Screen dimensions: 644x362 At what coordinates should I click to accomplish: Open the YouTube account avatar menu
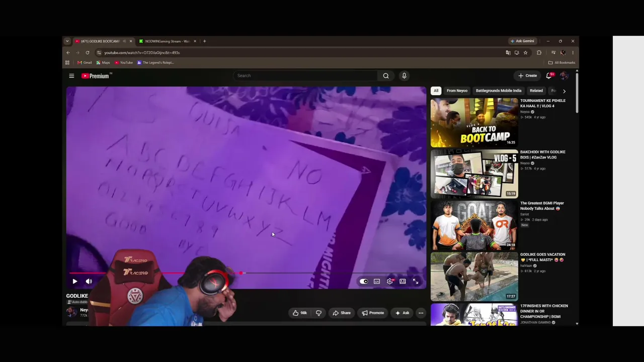click(x=564, y=75)
